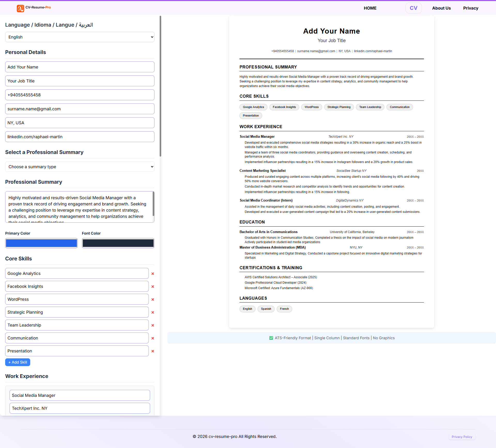Image resolution: width=496 pixels, height=448 pixels.
Task: Click the Team Leadership skill input
Action: coord(77,325)
